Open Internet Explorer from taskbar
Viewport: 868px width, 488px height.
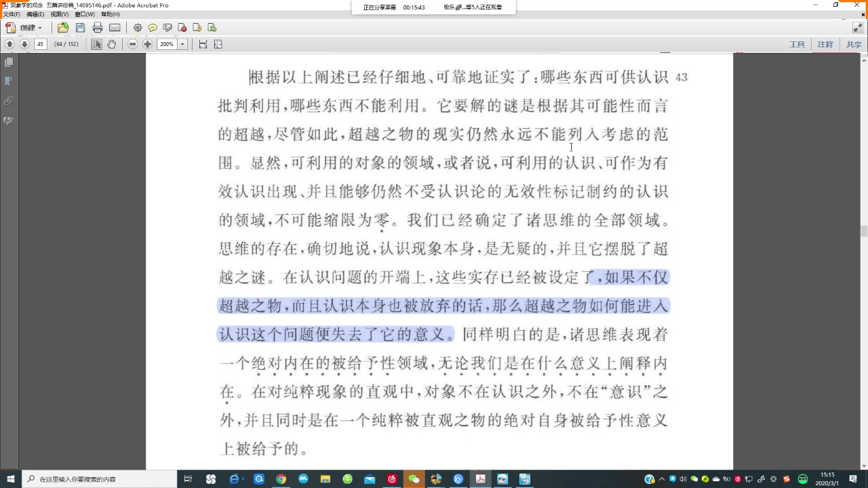235,479
